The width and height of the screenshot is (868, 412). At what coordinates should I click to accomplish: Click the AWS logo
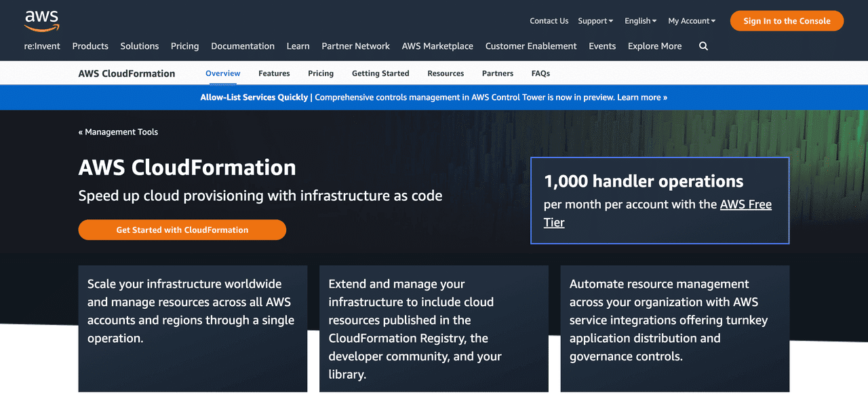pyautogui.click(x=42, y=21)
